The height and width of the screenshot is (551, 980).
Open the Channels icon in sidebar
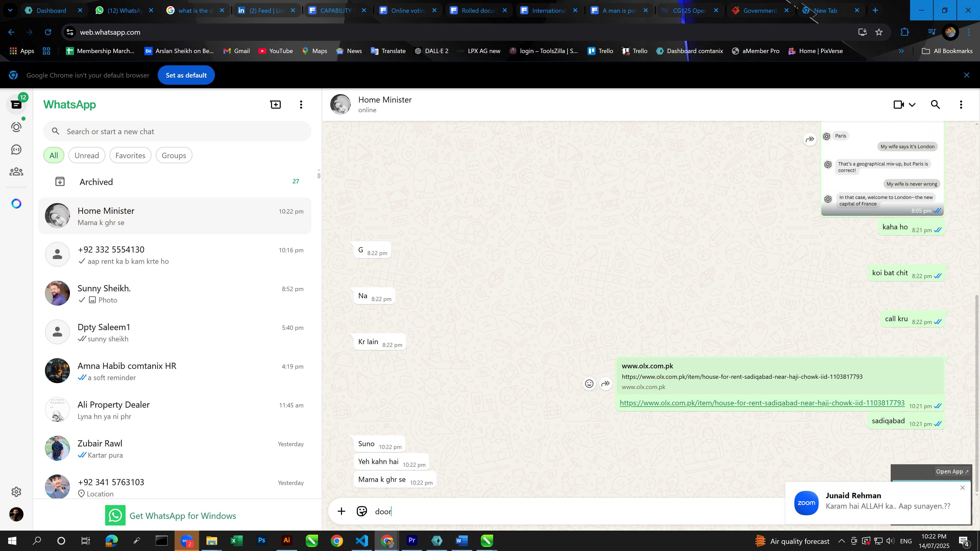(x=16, y=149)
